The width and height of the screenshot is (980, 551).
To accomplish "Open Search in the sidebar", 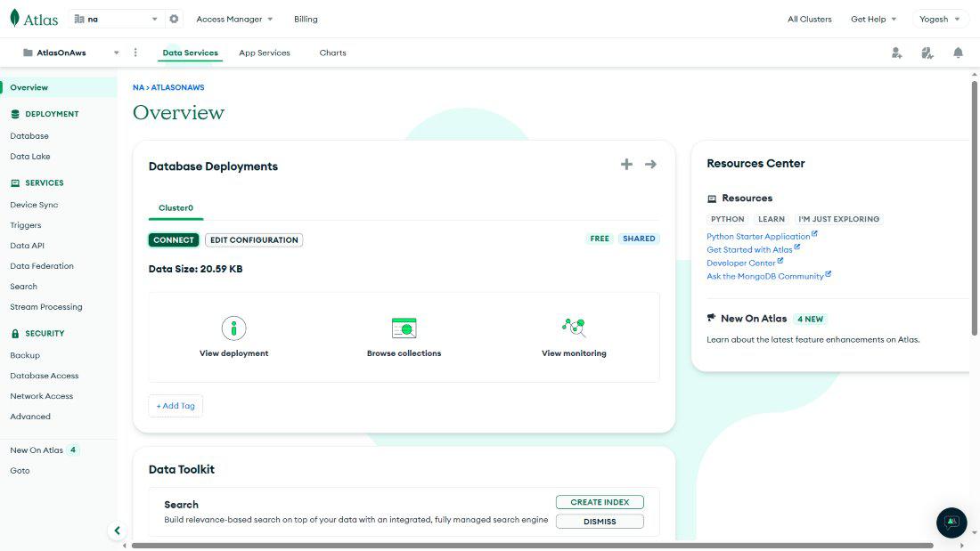I will tap(24, 287).
